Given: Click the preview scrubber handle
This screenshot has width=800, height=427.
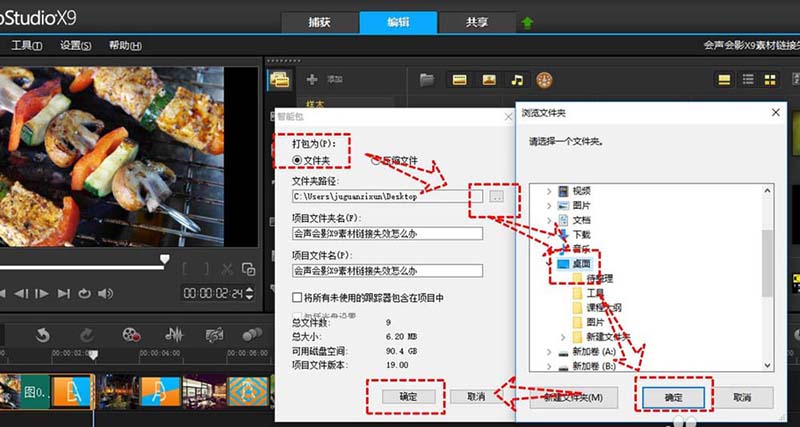Looking at the screenshot, I should (x=164, y=260).
